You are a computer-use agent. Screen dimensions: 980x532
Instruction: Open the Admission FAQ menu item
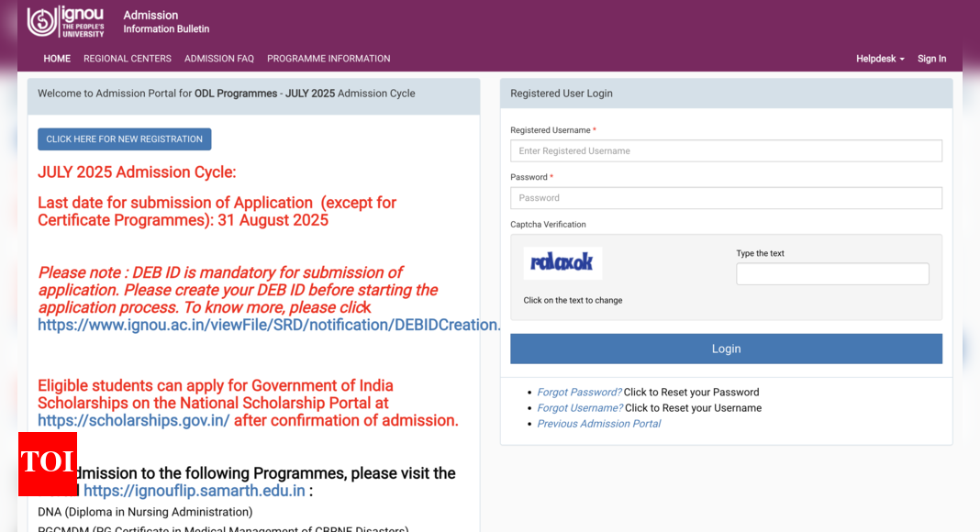pos(219,59)
